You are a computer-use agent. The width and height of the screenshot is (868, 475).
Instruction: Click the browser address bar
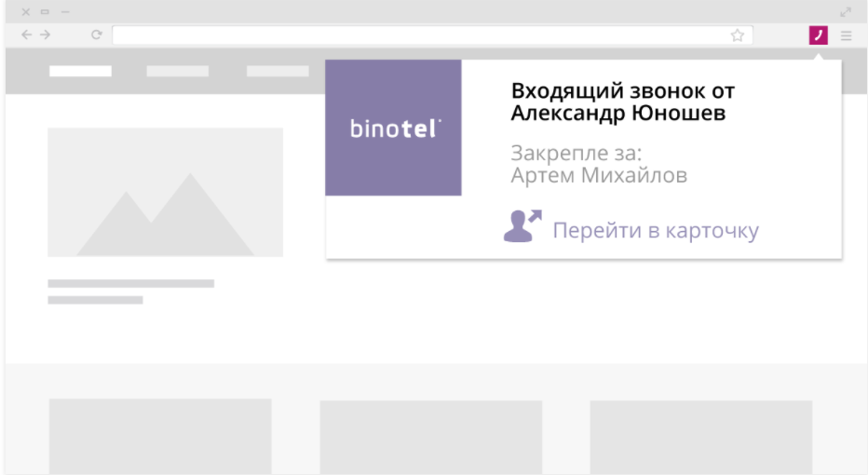click(x=432, y=35)
